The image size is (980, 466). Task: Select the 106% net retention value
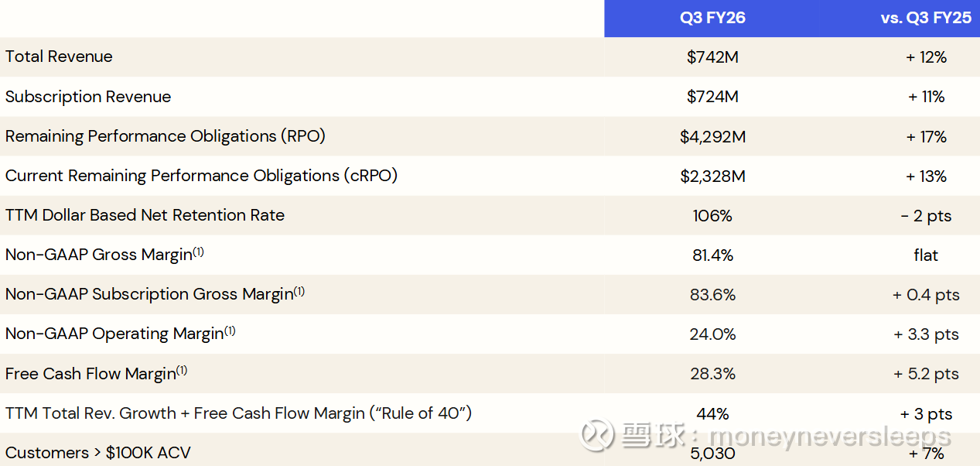point(712,216)
